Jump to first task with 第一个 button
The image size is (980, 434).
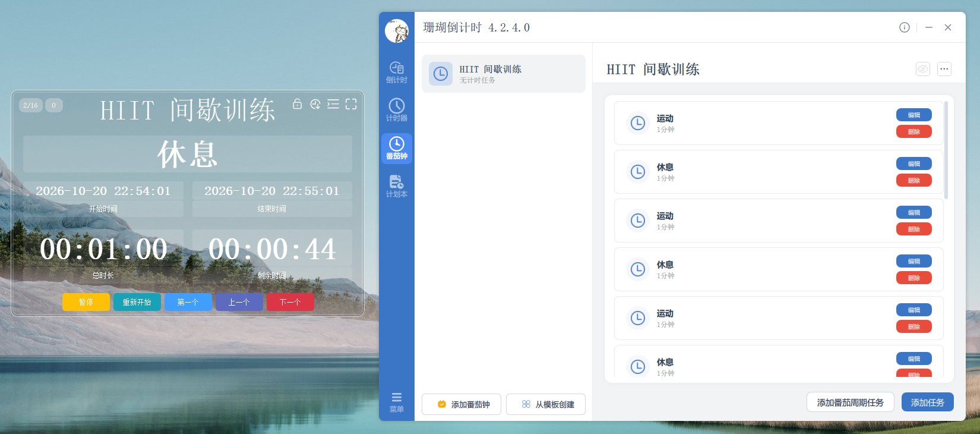(188, 302)
